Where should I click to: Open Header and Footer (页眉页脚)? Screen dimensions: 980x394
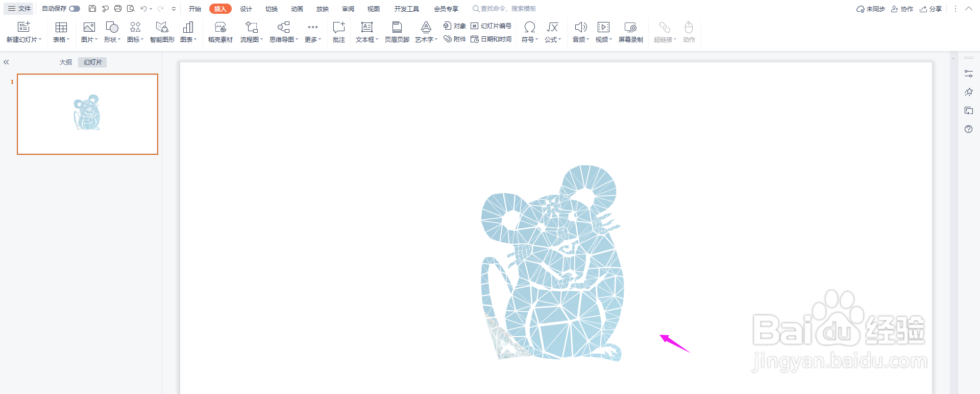397,32
